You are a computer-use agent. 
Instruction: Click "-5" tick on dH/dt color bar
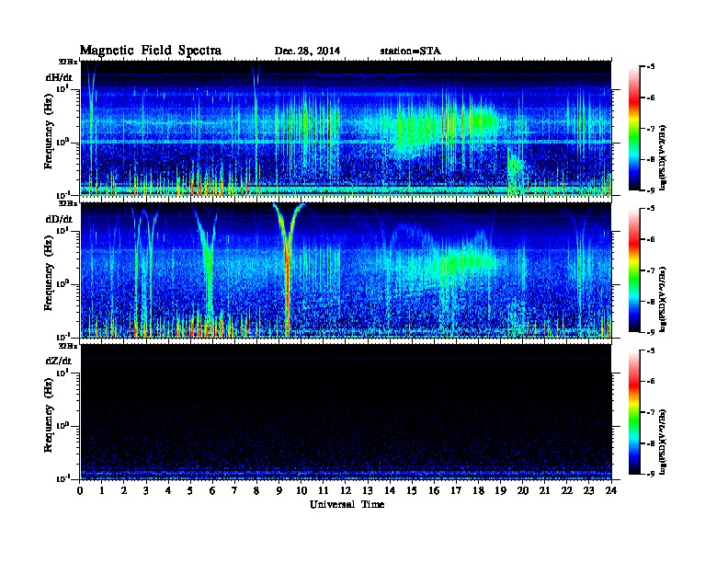651,67
